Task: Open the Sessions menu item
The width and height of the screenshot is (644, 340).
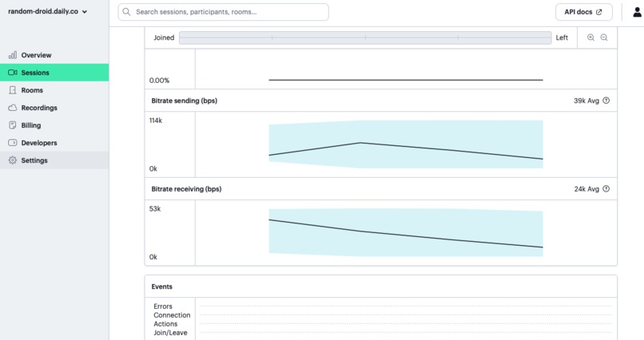Action: 54,73
